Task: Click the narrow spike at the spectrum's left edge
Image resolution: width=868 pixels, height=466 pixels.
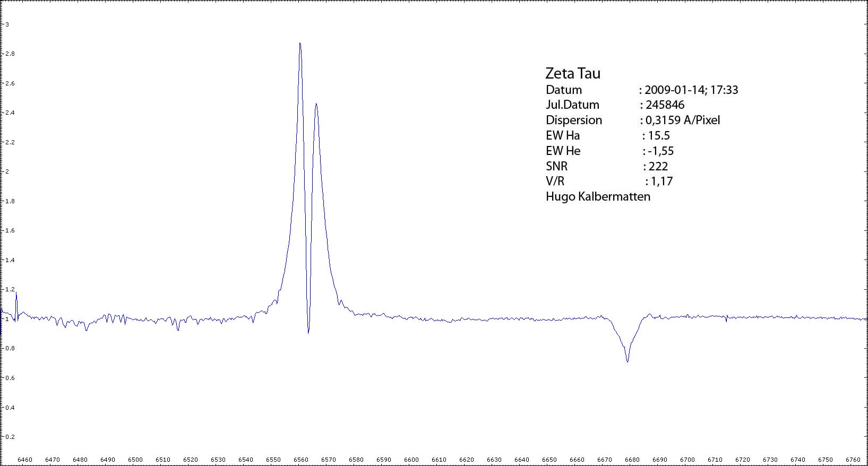Action: (x=16, y=294)
